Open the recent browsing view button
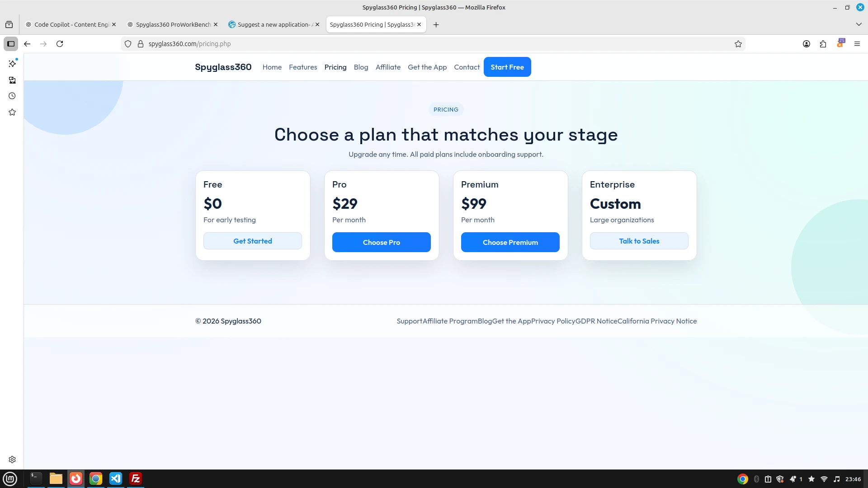Screen dimensions: 868x488 click(9, 24)
